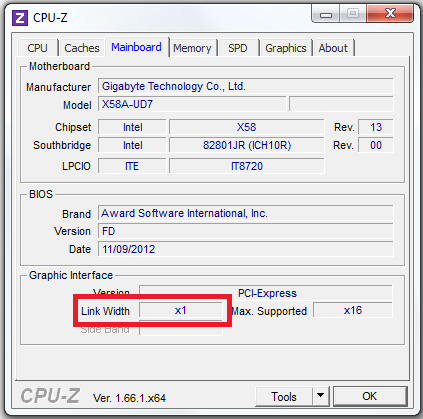
Task: Click the BIOS Date field 11/09/2012
Action: click(x=246, y=249)
